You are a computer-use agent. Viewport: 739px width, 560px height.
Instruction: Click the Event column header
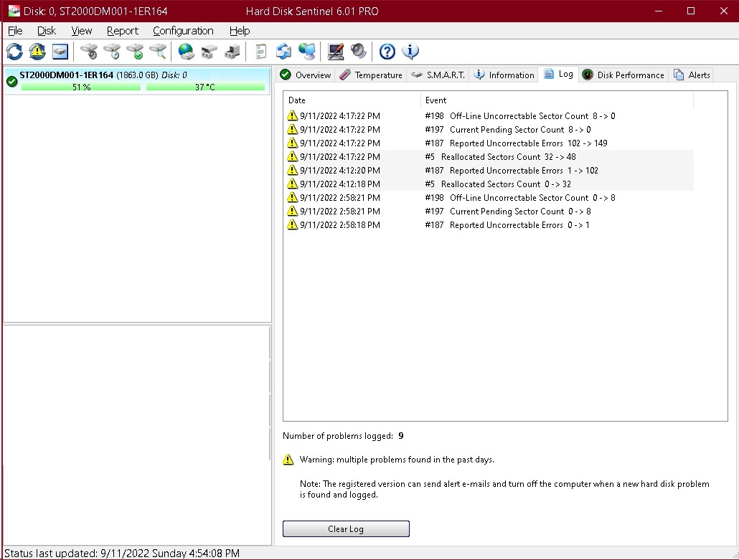557,100
